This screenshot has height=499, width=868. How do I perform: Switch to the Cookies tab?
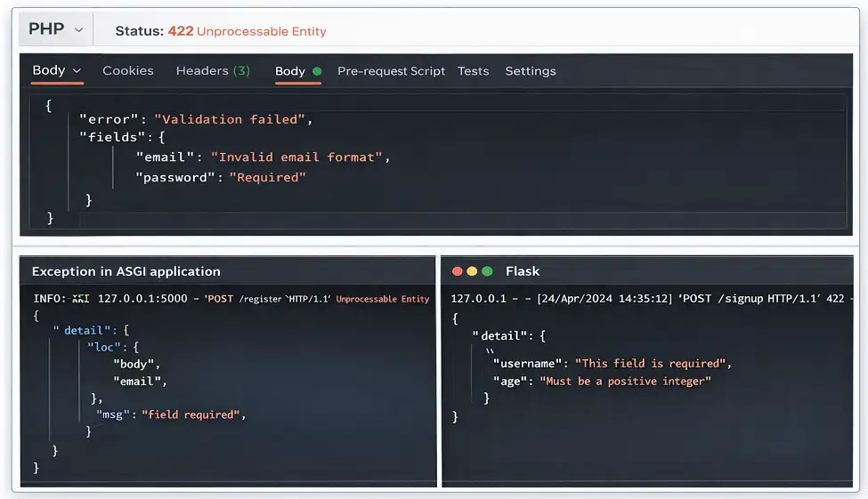(x=128, y=71)
